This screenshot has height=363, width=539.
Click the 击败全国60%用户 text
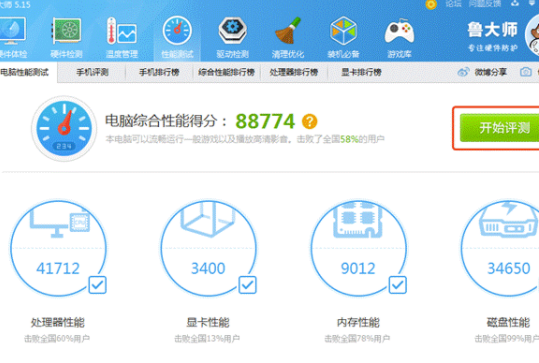(57, 339)
